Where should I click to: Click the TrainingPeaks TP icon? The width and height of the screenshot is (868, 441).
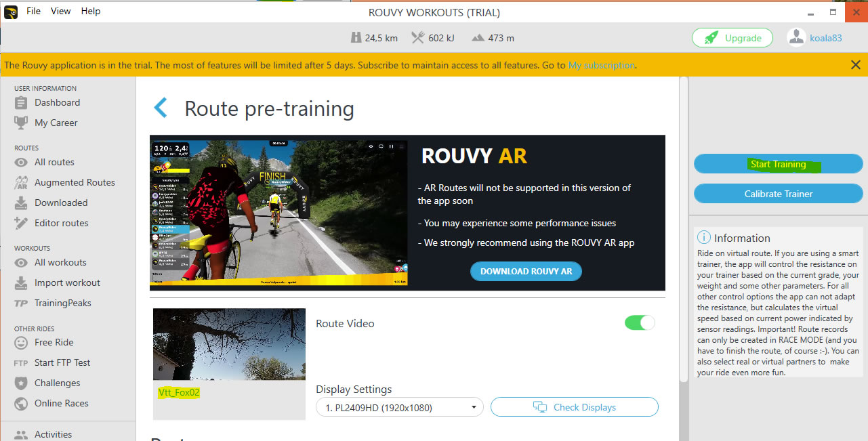(22, 303)
